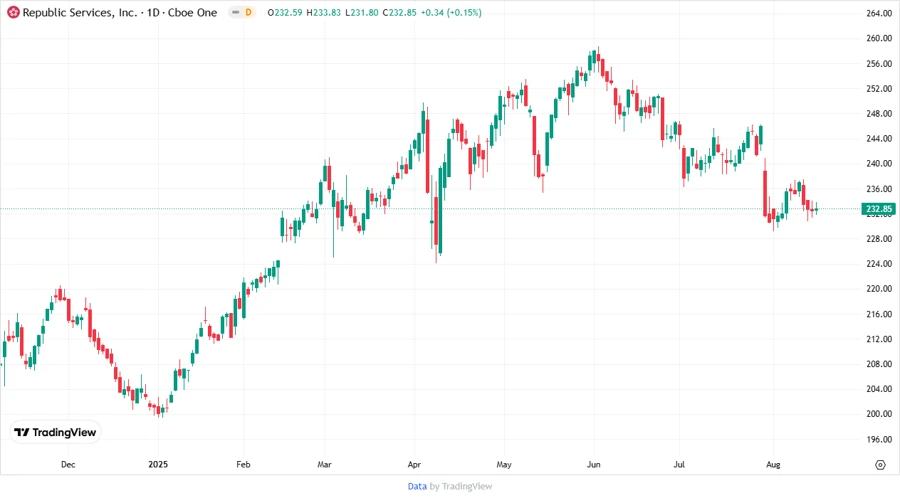Click the 196.00 price axis label
The image size is (900, 498).
point(879,439)
